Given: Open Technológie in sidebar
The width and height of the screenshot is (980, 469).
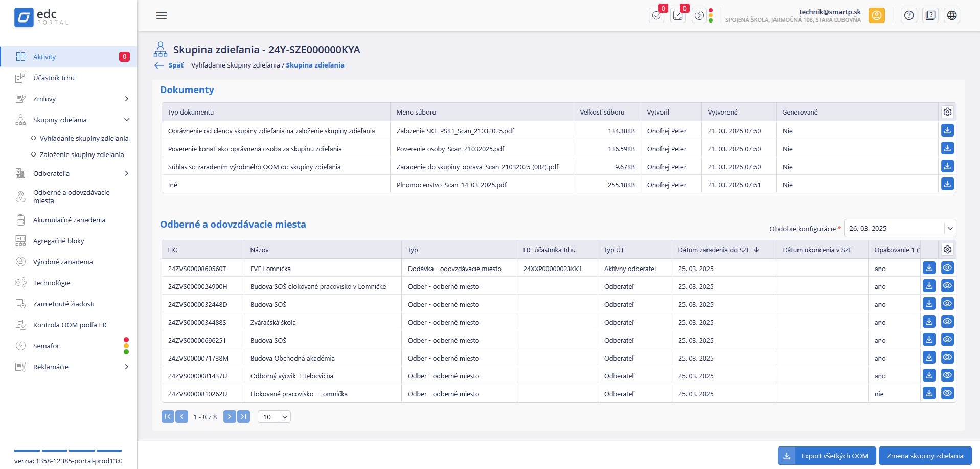Looking at the screenshot, I should (x=69, y=283).
